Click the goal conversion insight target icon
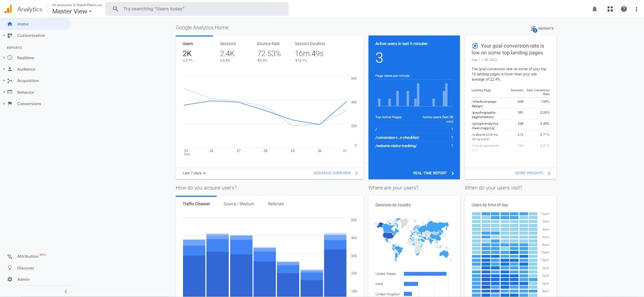This screenshot has width=644, height=297. pos(475,46)
